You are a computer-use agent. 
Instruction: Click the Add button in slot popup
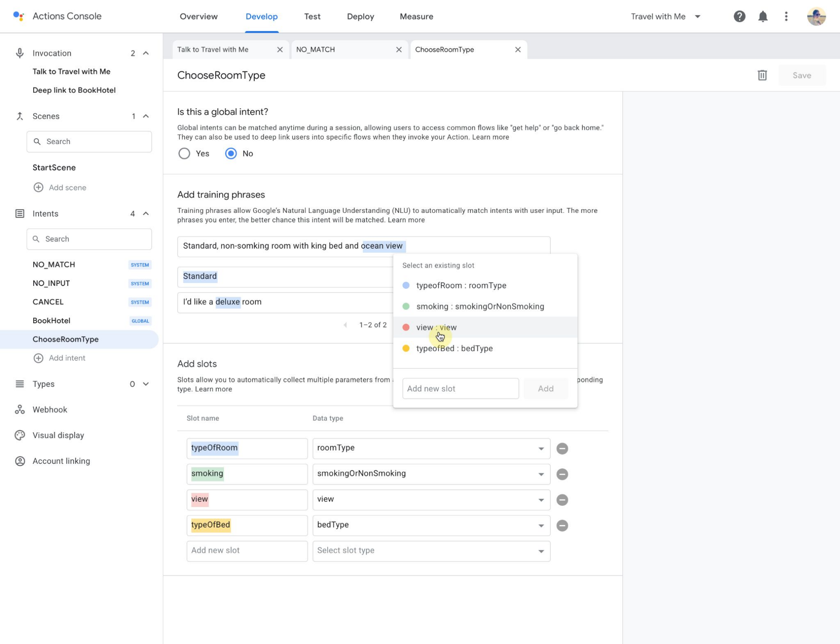pos(546,389)
